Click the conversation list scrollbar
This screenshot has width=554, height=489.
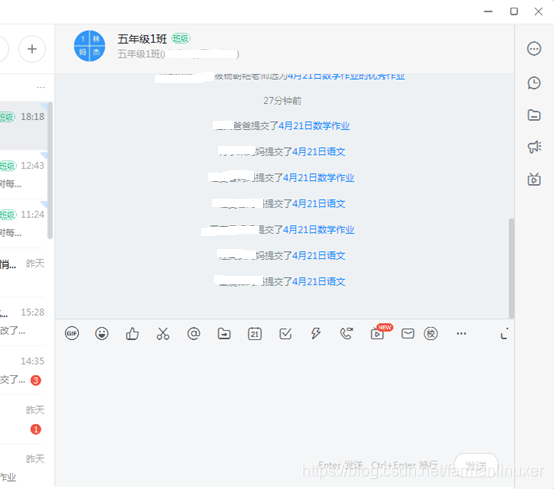pos(50,170)
